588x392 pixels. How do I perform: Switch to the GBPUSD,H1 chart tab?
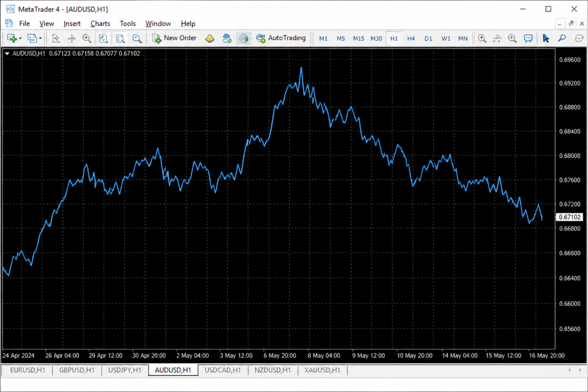77,370
